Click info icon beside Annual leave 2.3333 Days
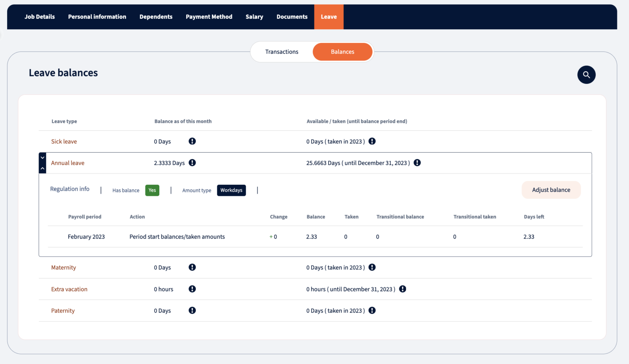Image resolution: width=629 pixels, height=364 pixels. 192,163
